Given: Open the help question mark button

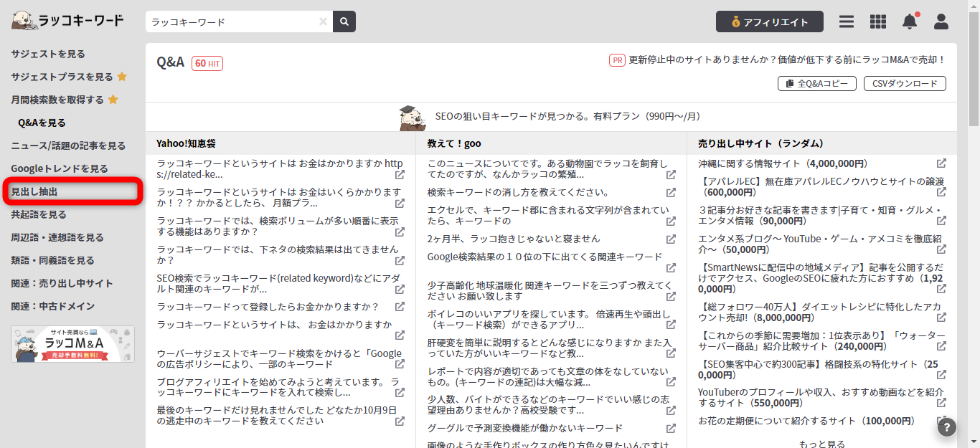Looking at the screenshot, I should click(946, 428).
